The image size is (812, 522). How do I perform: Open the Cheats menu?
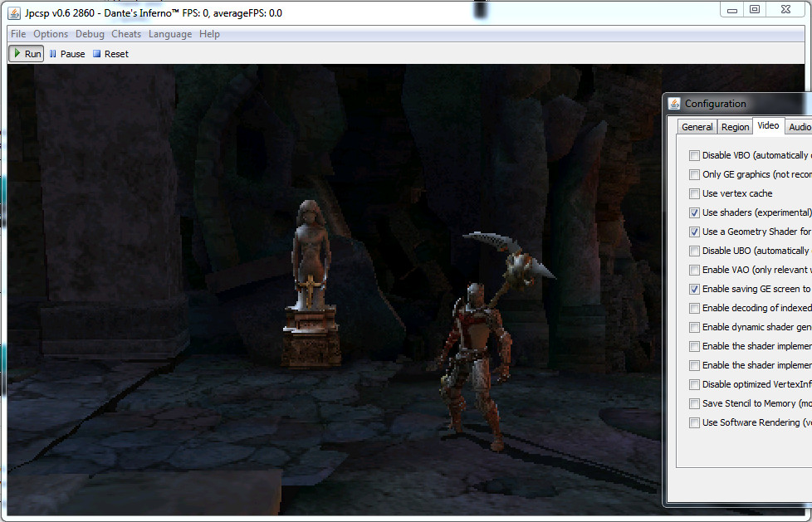pos(126,34)
